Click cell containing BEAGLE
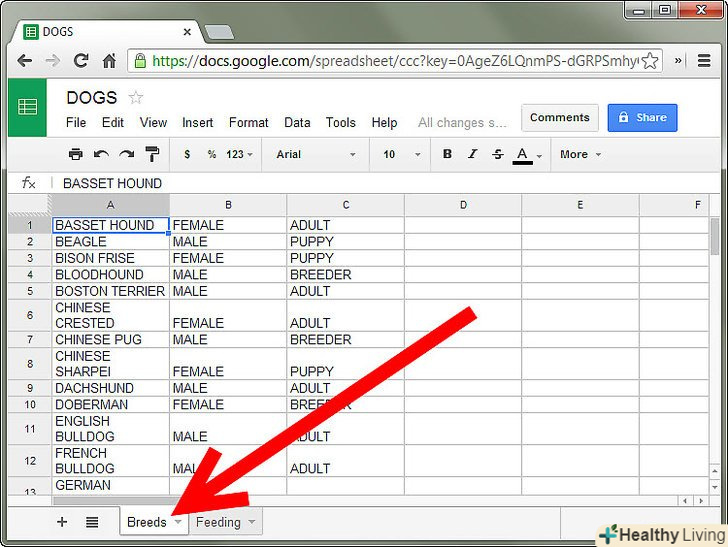The image size is (728, 547). click(x=110, y=242)
